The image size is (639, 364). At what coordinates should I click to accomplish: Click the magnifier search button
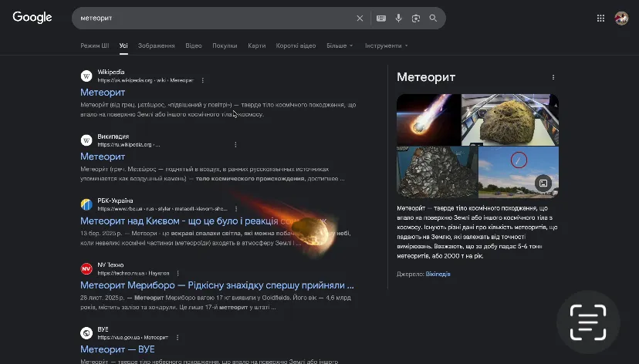tap(433, 19)
